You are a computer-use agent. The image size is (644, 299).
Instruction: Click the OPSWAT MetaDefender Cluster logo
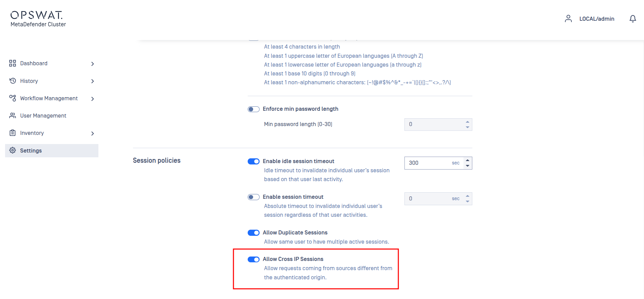coord(38,19)
